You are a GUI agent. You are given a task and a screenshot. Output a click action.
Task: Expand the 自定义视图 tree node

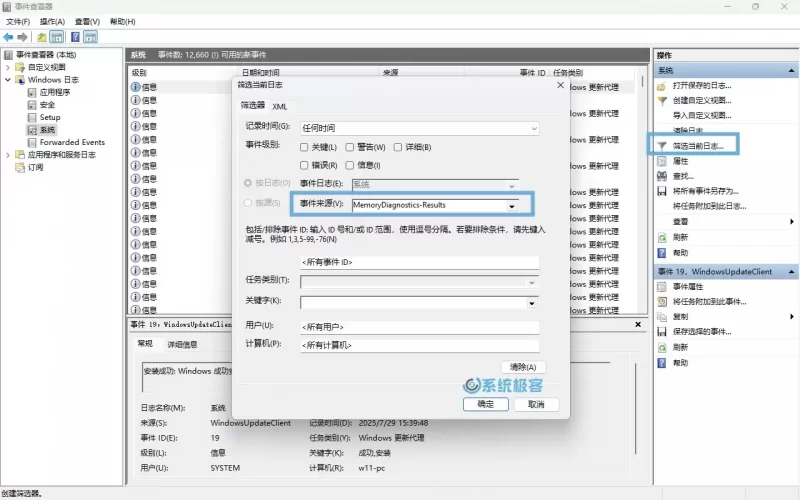8,67
